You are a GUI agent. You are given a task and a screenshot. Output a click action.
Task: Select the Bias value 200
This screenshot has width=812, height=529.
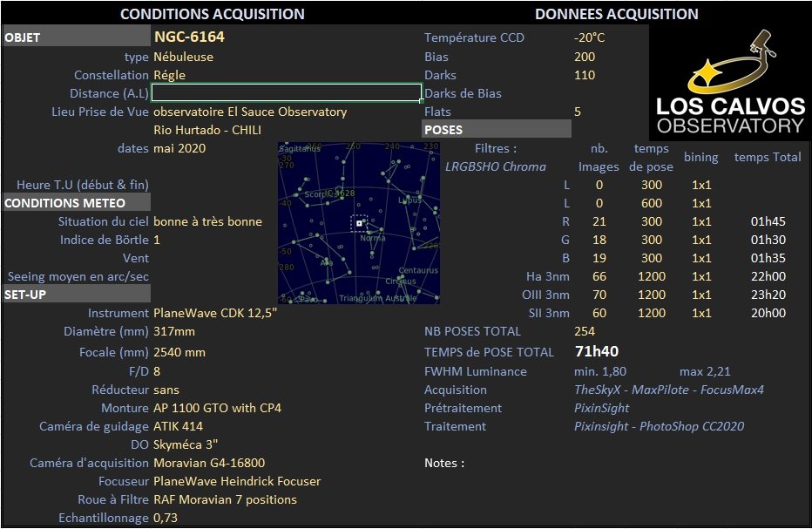(x=585, y=57)
